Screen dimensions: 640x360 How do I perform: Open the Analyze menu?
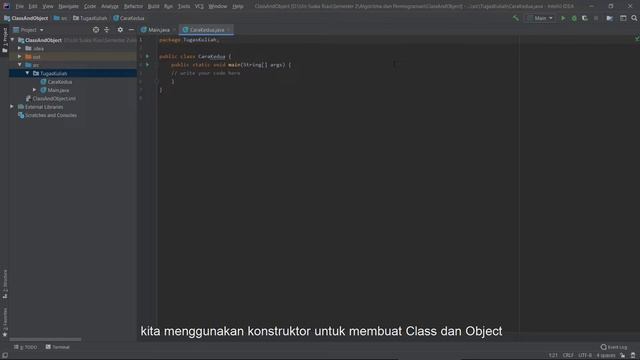(110, 6)
